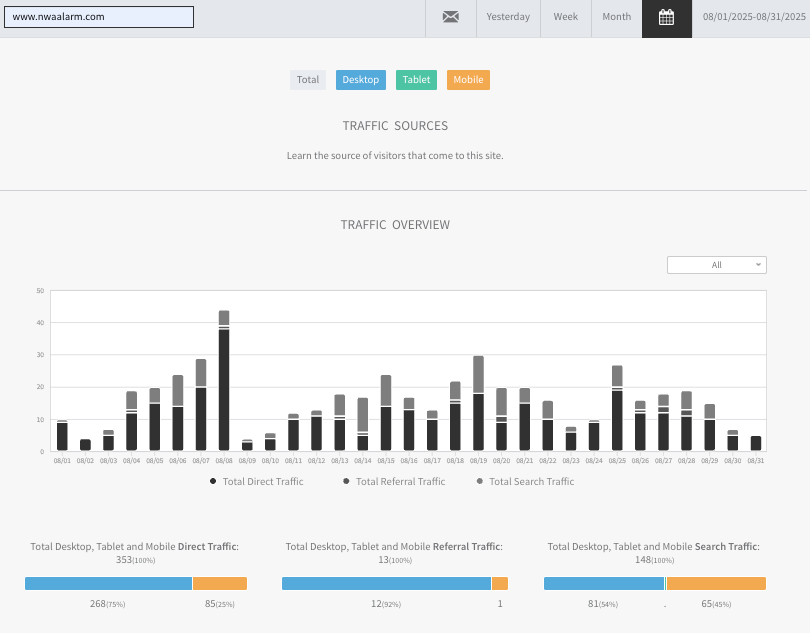The image size is (810, 633).
Task: Toggle Total Direct Traffic legend dot
Action: (x=213, y=482)
